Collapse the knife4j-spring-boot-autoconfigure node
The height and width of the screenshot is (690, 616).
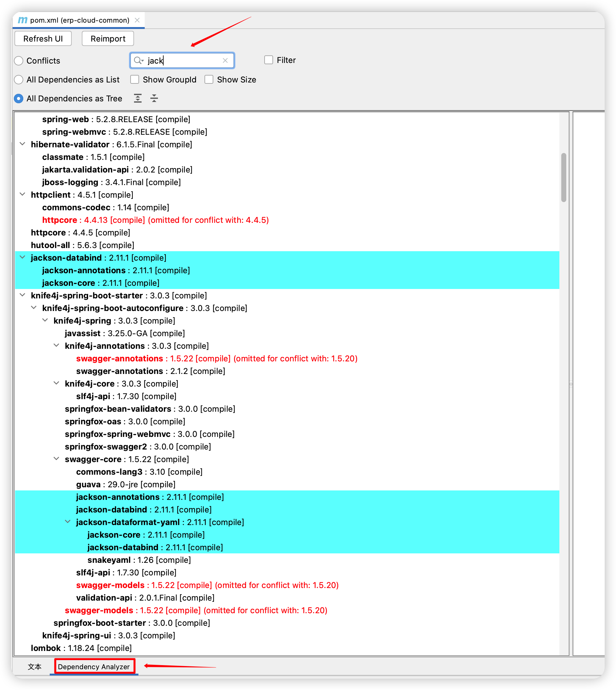(x=34, y=308)
